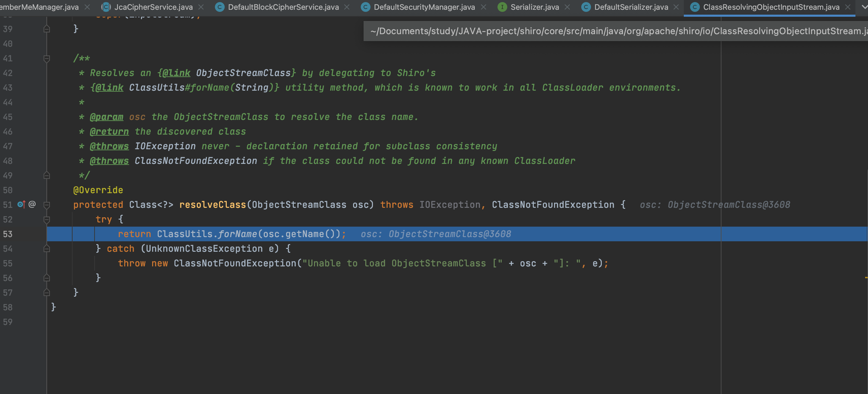The image size is (868, 394).
Task: Click the orange warning stripe mark on right scrollbar
Action: [x=866, y=278]
